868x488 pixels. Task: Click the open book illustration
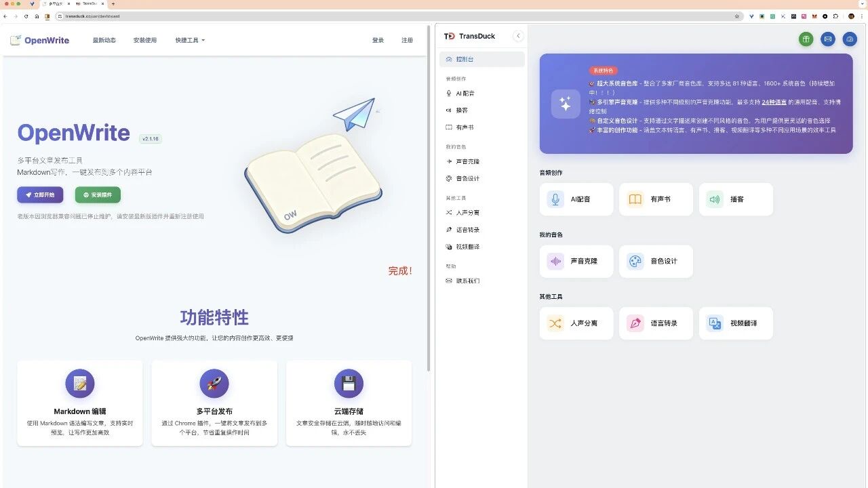(313, 182)
